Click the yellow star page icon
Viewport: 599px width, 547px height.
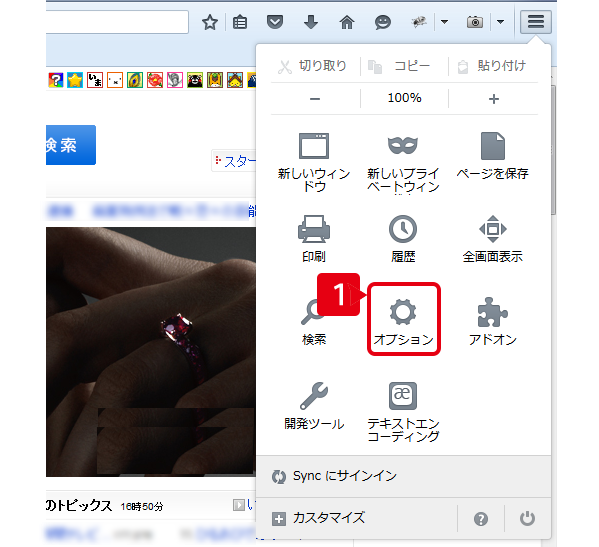tap(75, 80)
